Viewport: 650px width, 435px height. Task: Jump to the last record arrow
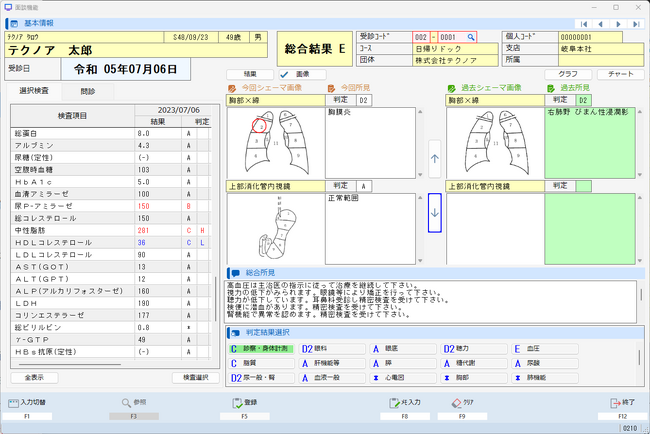[x=635, y=24]
